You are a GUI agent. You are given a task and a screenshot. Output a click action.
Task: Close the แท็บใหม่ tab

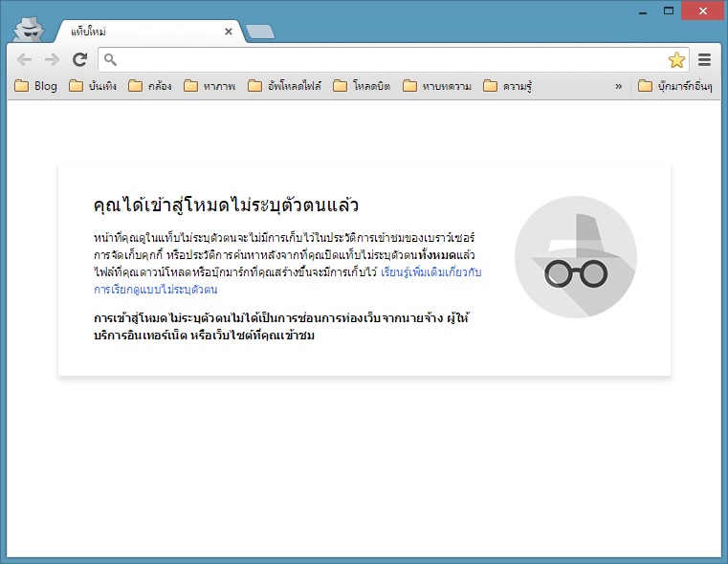point(229,32)
